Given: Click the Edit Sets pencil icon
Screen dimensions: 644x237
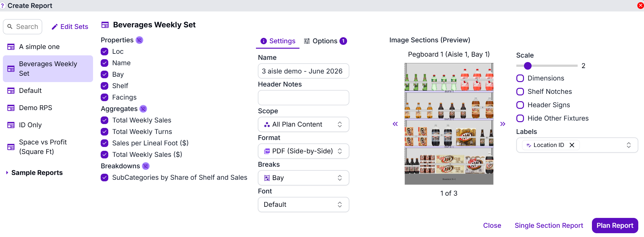Looking at the screenshot, I should point(55,27).
